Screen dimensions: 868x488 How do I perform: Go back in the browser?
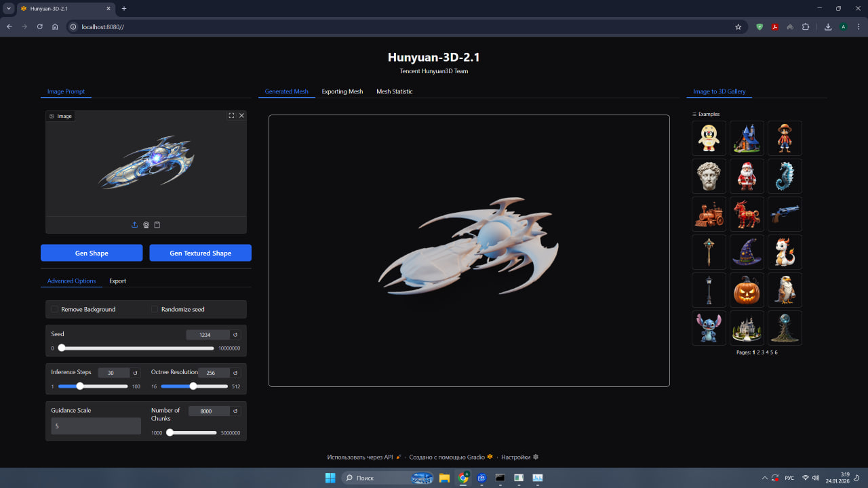coord(9,27)
